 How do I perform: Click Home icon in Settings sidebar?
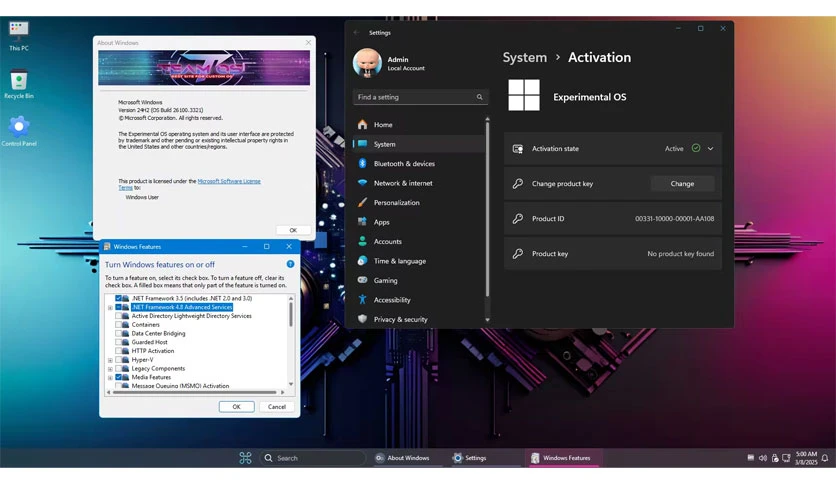click(363, 124)
